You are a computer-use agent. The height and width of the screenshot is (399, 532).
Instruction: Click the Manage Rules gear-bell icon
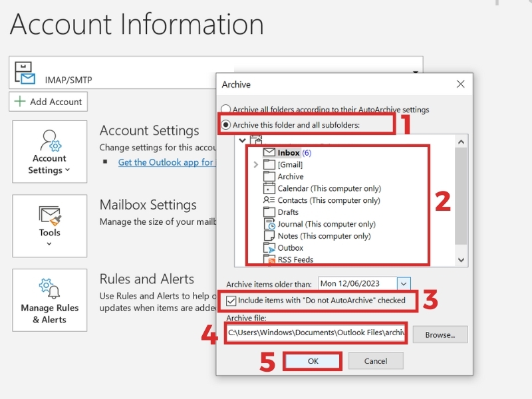pos(49,289)
